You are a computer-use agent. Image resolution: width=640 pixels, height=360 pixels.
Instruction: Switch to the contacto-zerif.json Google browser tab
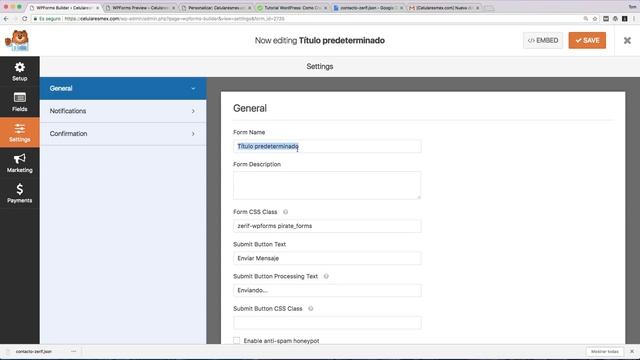[x=368, y=8]
